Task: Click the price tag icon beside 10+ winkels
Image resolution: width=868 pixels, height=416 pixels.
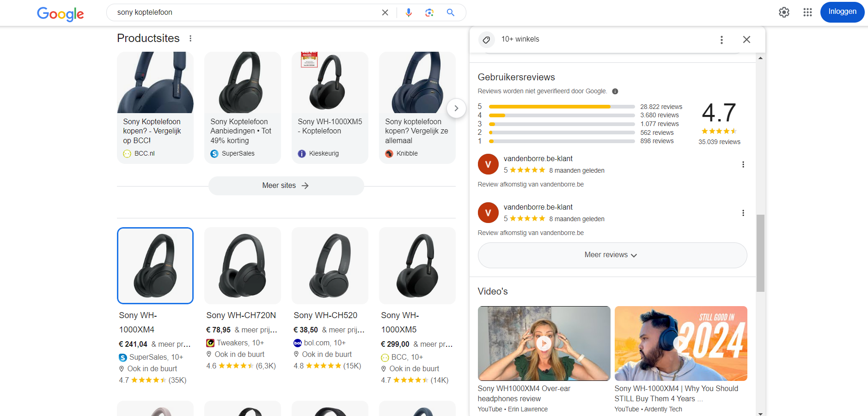Action: click(x=486, y=40)
